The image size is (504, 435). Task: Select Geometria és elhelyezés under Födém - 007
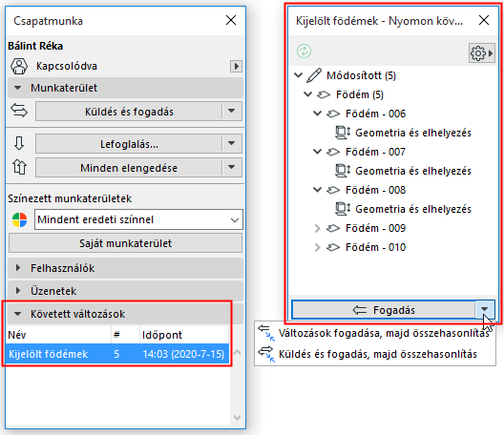413,171
